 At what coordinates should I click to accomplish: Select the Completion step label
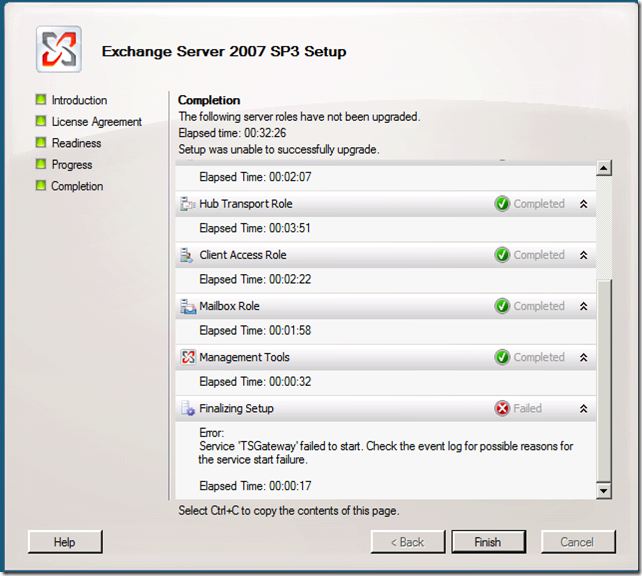pyautogui.click(x=77, y=186)
